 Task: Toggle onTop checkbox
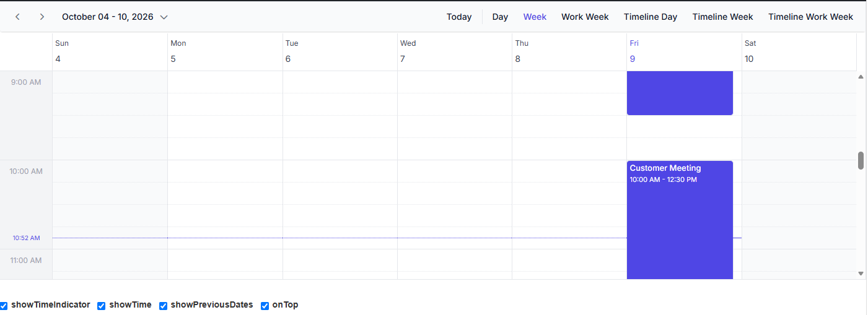click(x=265, y=306)
